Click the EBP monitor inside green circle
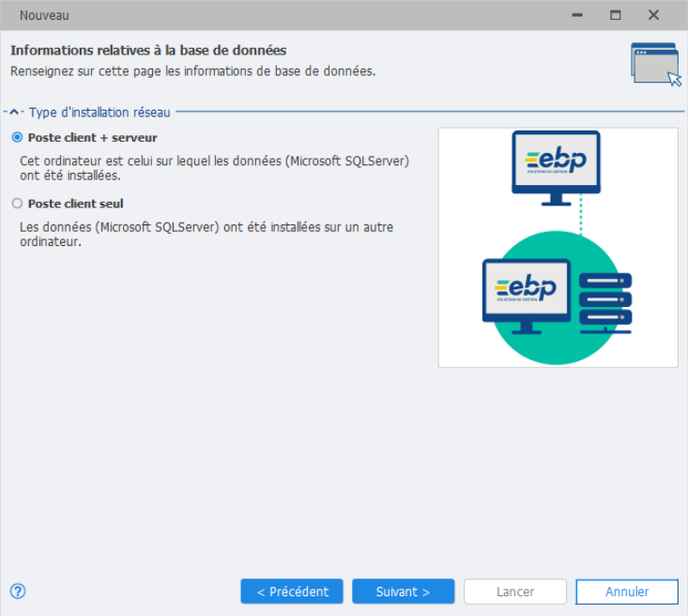Viewport: 688px width, 616px height. click(x=526, y=293)
